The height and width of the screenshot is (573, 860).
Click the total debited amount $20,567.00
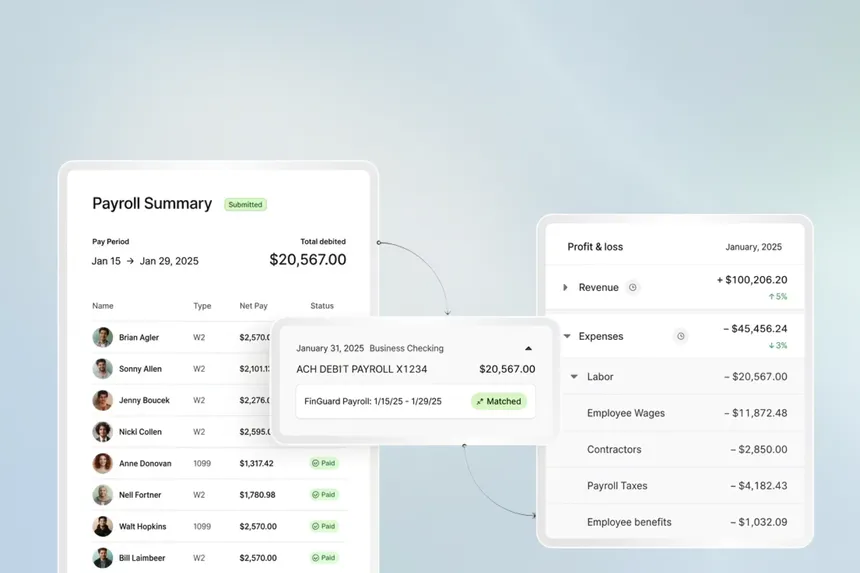point(308,259)
